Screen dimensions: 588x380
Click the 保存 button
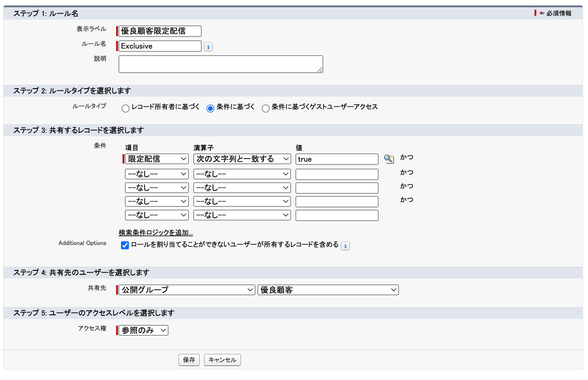coord(189,360)
